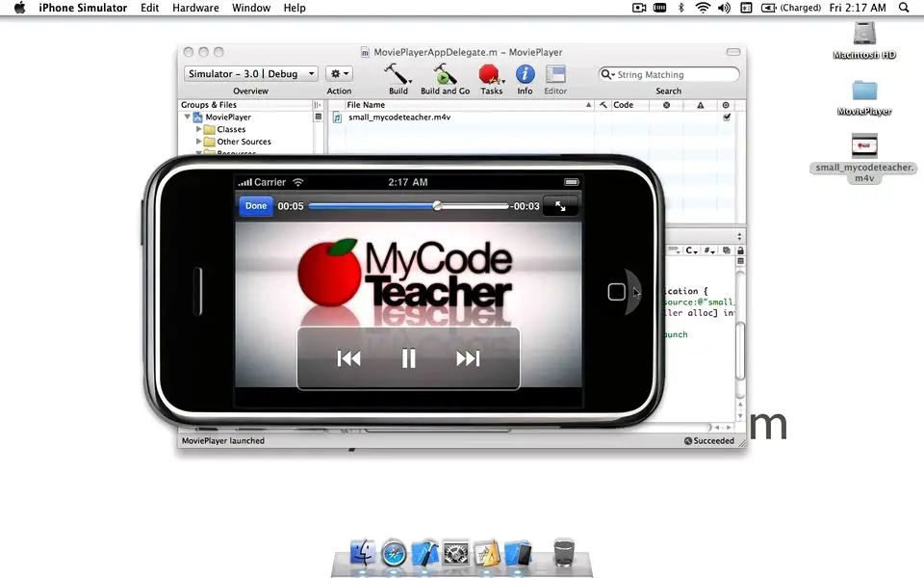Rewind to the previous track in movie player
This screenshot has height=578, width=924.
(348, 358)
